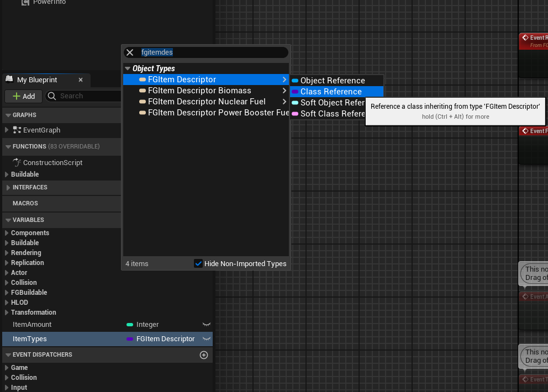Screen dimensions: 548x392
Task: Expand the Collision variable category
Action: pyautogui.click(x=6, y=282)
